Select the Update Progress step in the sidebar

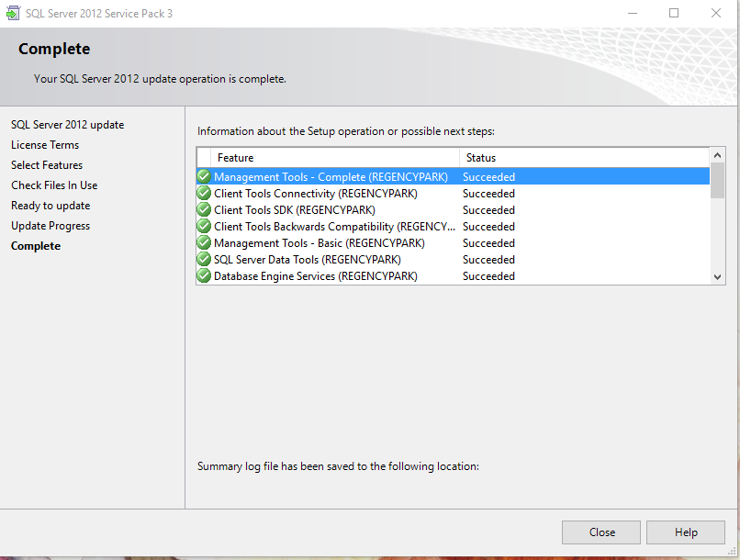click(x=50, y=225)
